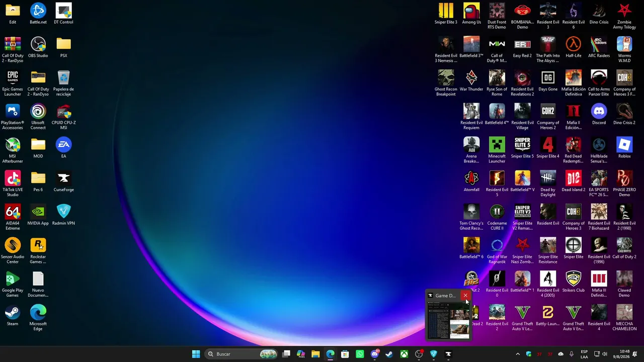
Task: Open Microsoft Store from the taskbar
Action: coord(345,354)
